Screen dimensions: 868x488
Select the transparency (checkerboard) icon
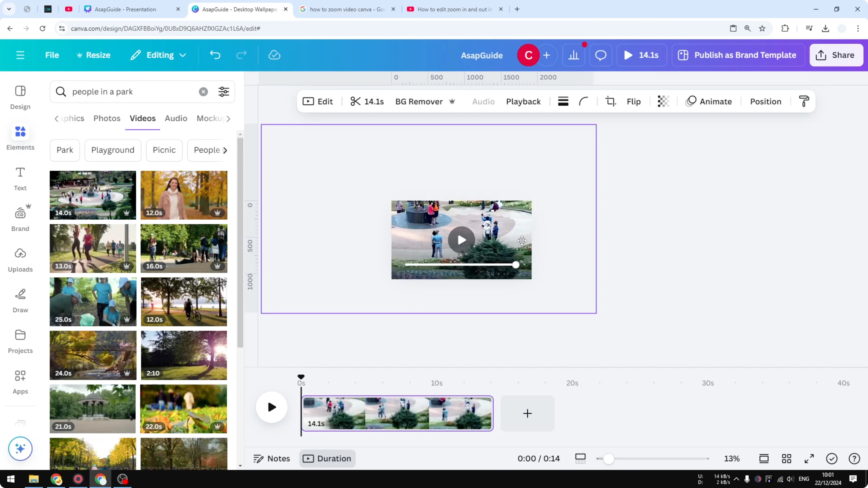click(x=663, y=101)
